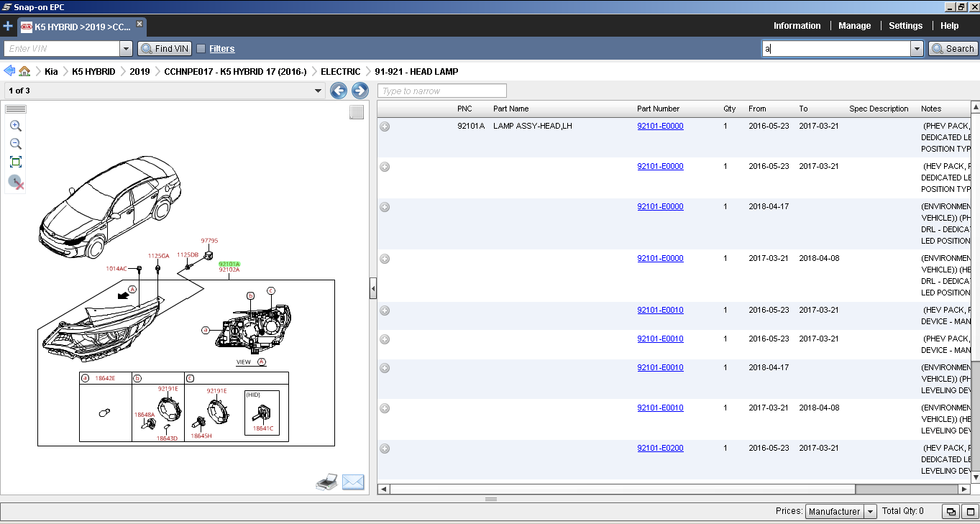The image size is (980, 524).
Task: Select callout 92102A in the diagram
Action: [229, 270]
